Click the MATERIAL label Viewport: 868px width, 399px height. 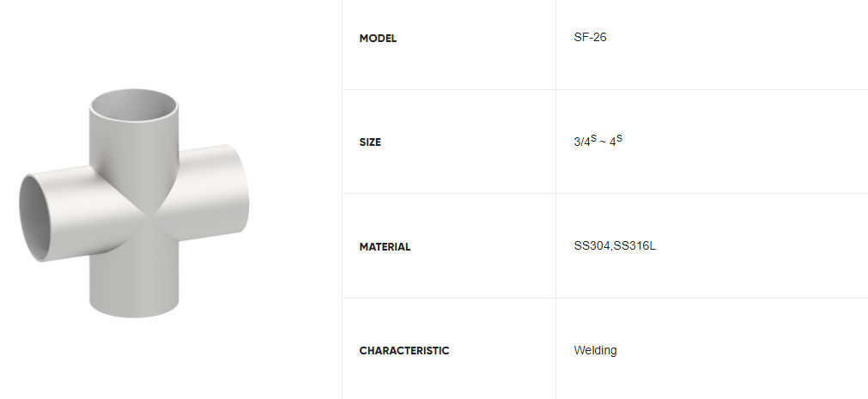coord(385,247)
